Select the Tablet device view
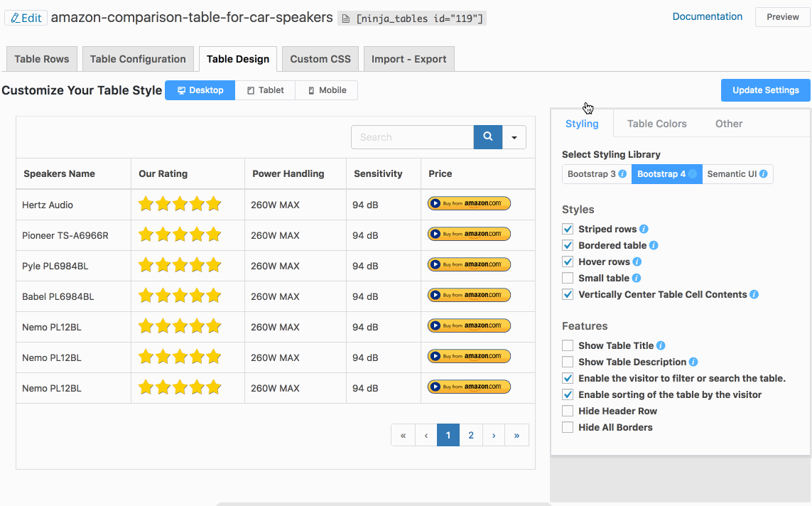 pos(265,90)
